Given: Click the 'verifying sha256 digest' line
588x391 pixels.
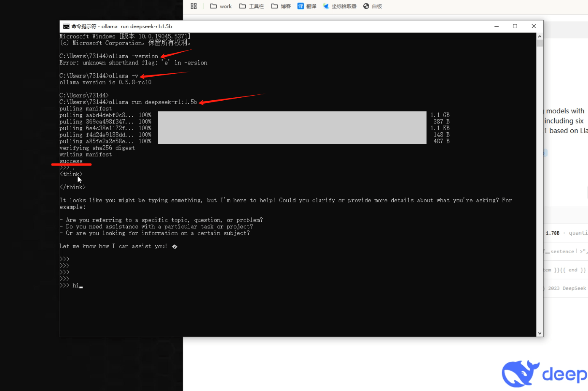Looking at the screenshot, I should tap(97, 148).
